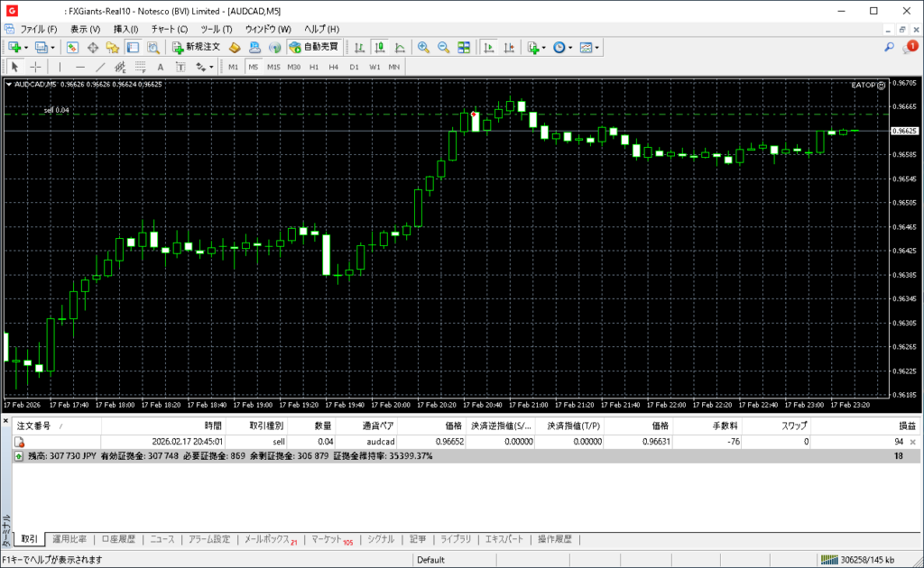Toggle the chart shift button
The image size is (924, 568).
pyautogui.click(x=510, y=47)
